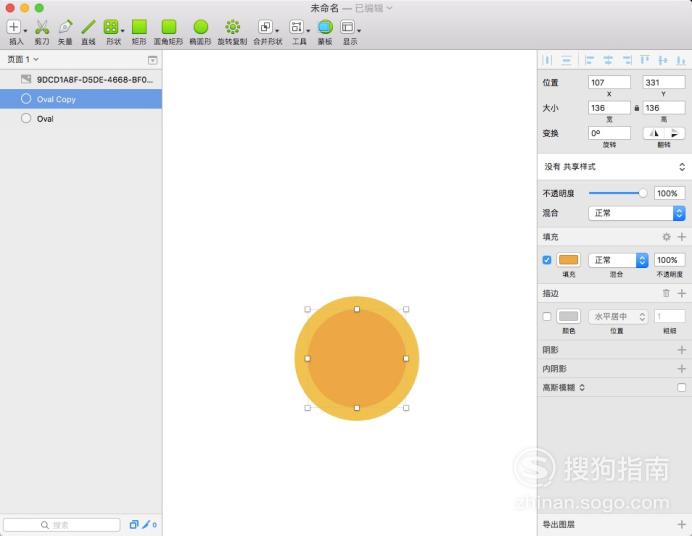Click the inner orange circle on canvas
The height and width of the screenshot is (536, 692).
[357, 359]
